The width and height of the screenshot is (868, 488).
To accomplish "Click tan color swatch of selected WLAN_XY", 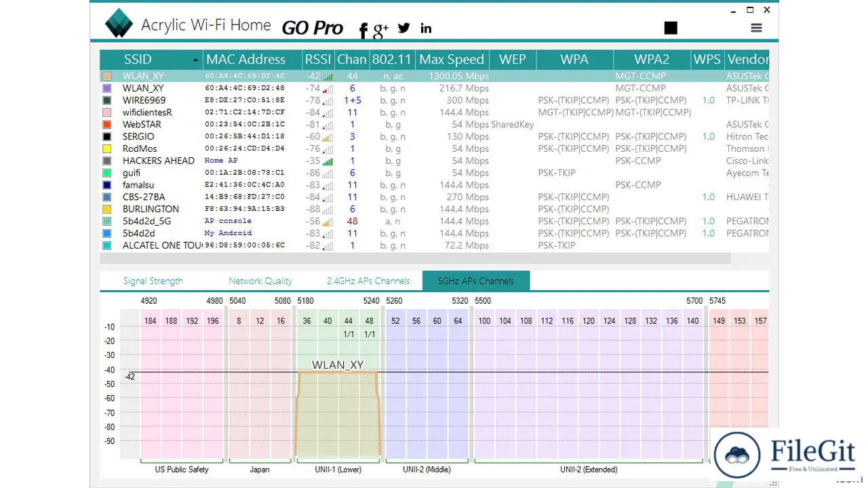I will pos(107,77).
